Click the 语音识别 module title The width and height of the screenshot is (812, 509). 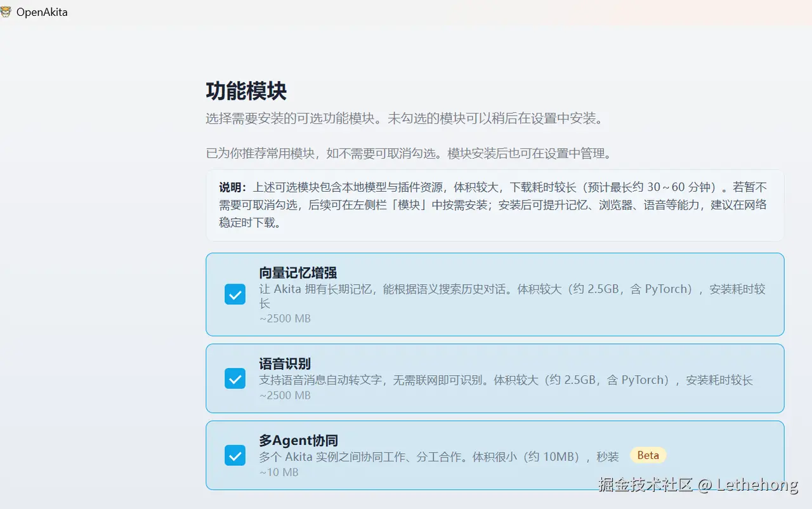pos(285,364)
